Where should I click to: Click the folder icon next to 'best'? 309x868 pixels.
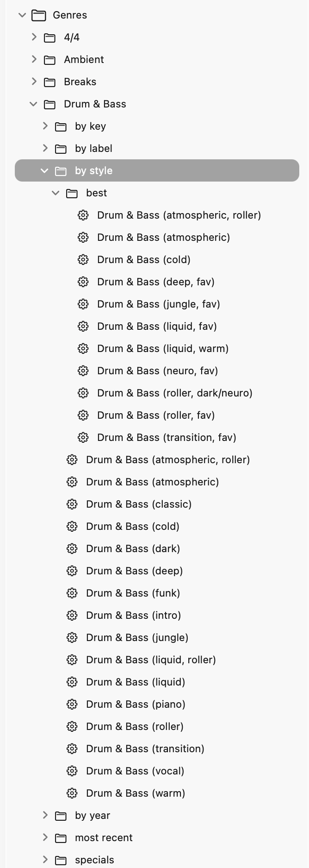72,193
